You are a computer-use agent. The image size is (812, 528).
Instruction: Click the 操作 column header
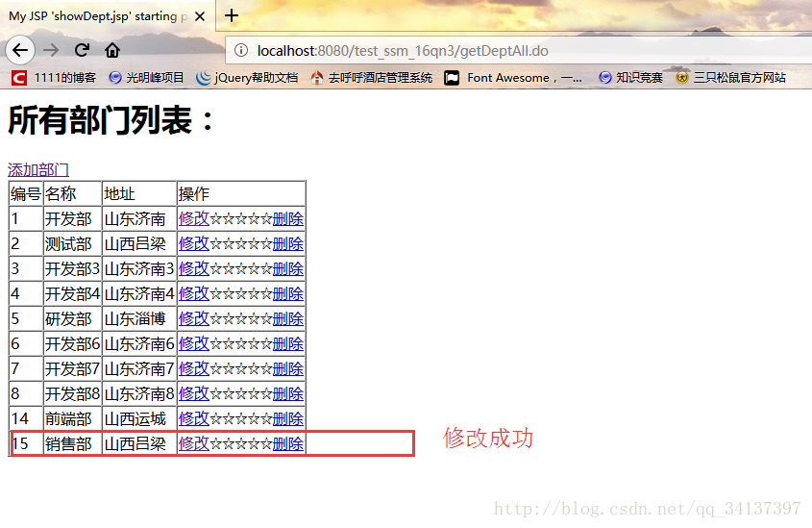(241, 193)
